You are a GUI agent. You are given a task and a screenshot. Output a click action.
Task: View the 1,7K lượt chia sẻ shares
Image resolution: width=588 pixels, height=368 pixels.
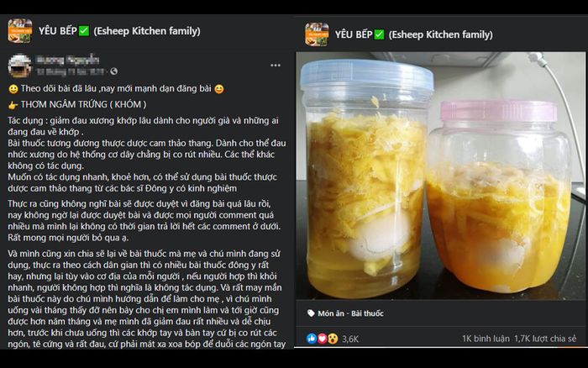545,339
